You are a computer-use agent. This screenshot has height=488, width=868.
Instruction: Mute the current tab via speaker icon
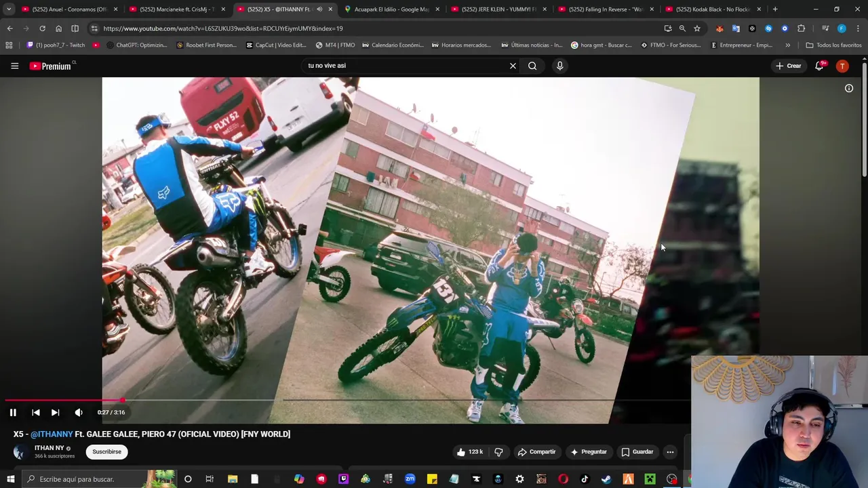click(319, 9)
